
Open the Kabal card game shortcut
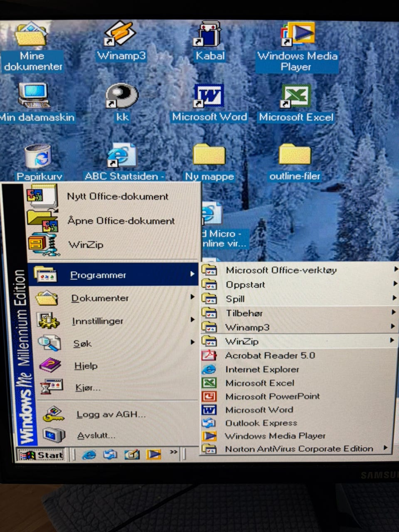click(x=210, y=42)
